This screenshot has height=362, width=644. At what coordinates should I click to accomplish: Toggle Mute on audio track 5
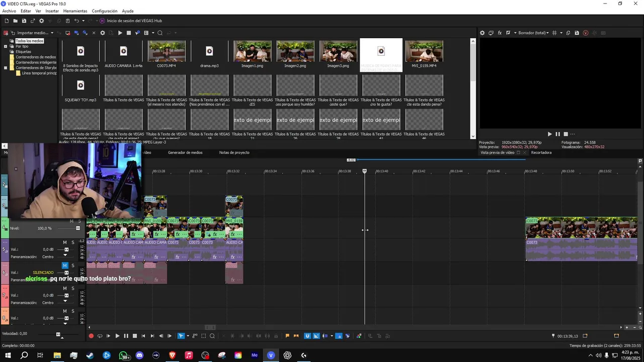[65, 242]
